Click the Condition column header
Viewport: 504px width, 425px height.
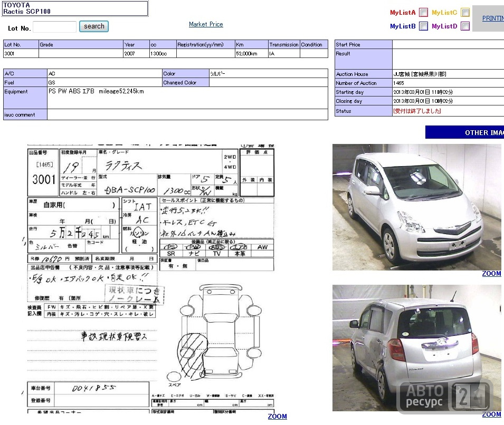tap(313, 45)
